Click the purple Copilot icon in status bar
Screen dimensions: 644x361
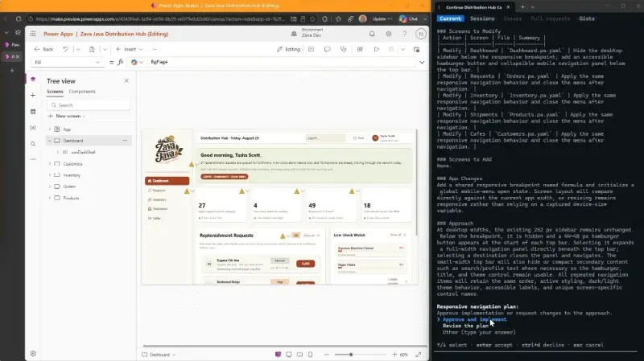[278, 355]
